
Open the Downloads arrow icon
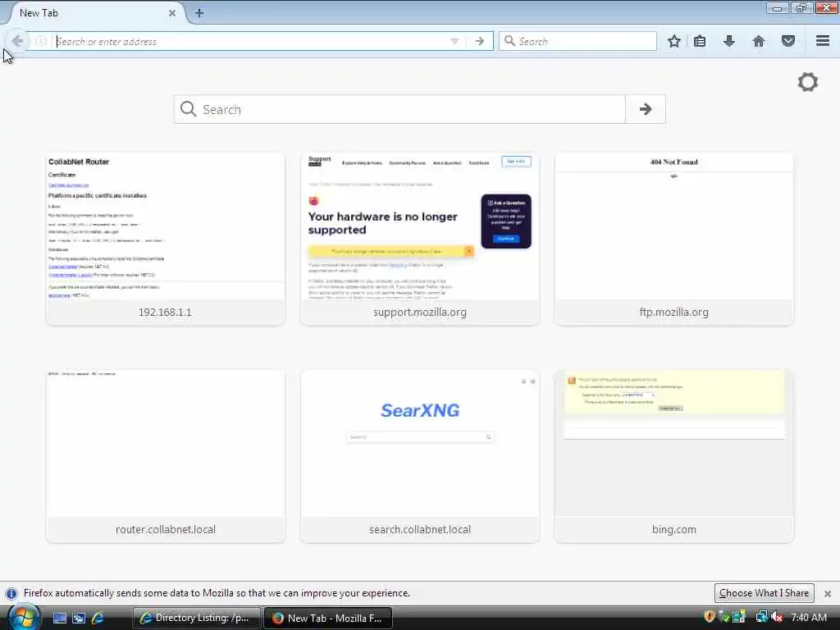click(729, 41)
